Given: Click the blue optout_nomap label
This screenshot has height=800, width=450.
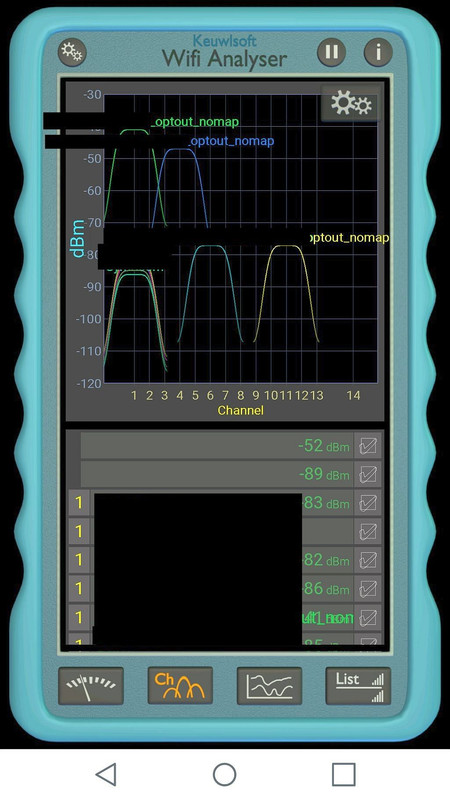Looking at the screenshot, I should point(231,141).
